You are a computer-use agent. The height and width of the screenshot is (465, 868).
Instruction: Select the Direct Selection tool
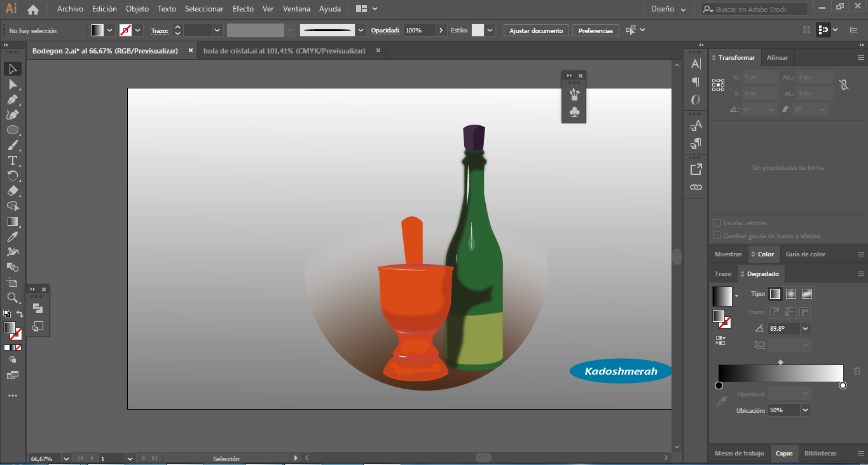click(13, 84)
